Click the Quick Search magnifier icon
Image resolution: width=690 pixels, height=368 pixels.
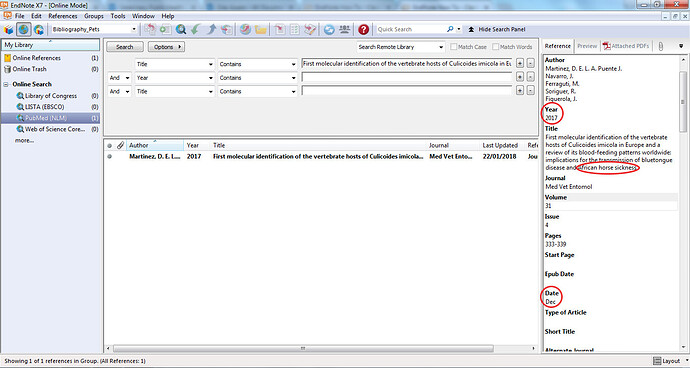[450, 29]
